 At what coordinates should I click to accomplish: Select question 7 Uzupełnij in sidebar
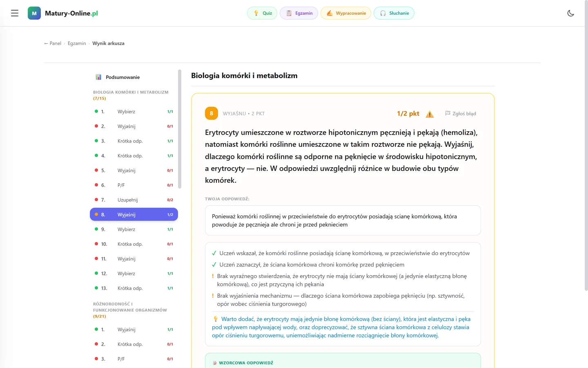[134, 200]
